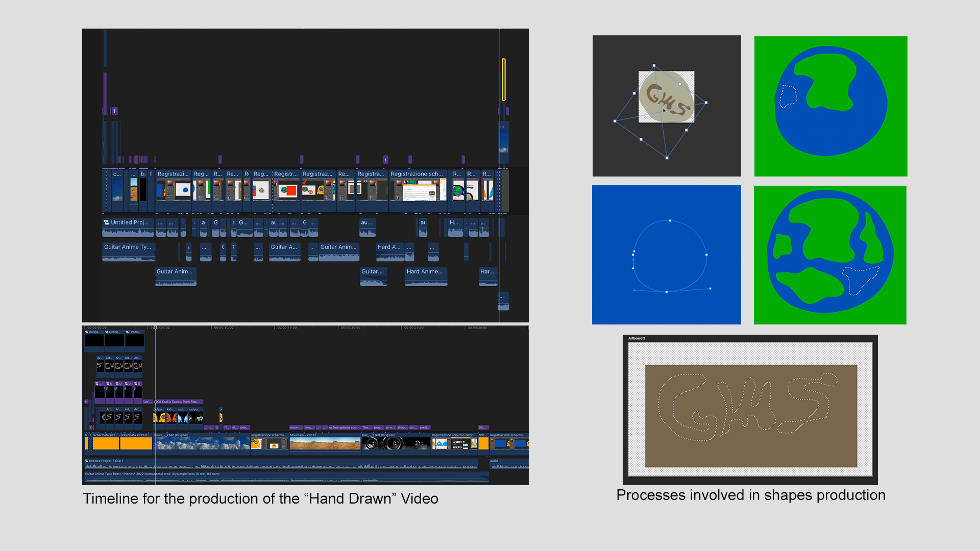The width and height of the screenshot is (980, 551).
Task: Select the 'audio' clip in the lower timeline
Action: (509, 464)
